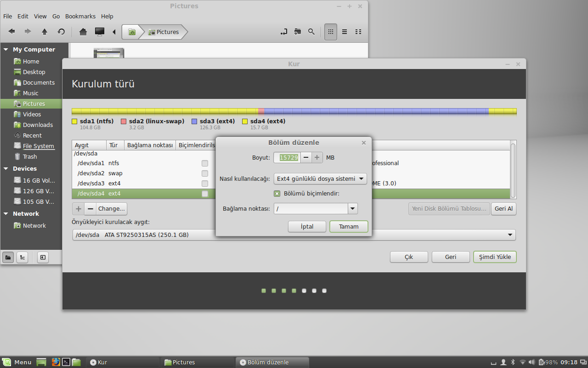Open file manager from panel launcher
The width and height of the screenshot is (588, 368).
pos(76,362)
